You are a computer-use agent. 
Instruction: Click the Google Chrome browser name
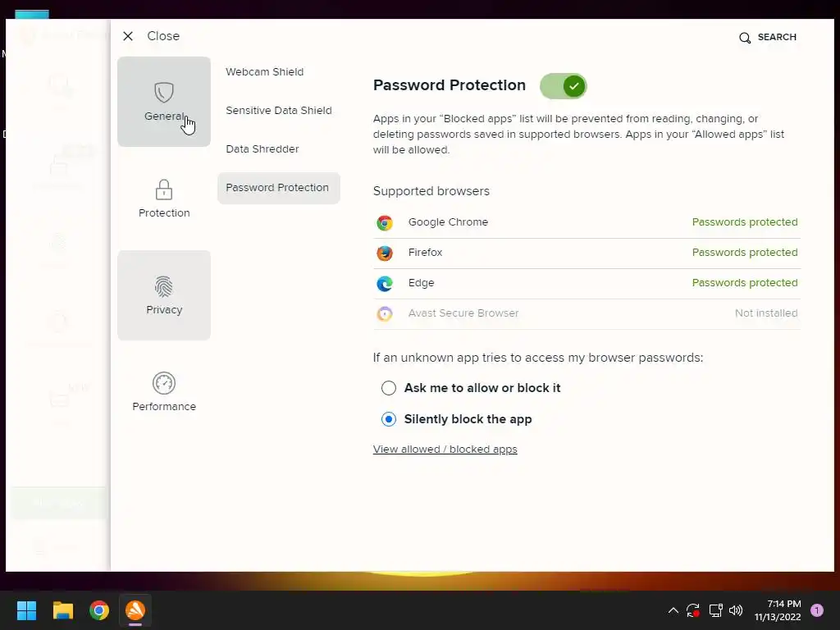click(x=448, y=221)
